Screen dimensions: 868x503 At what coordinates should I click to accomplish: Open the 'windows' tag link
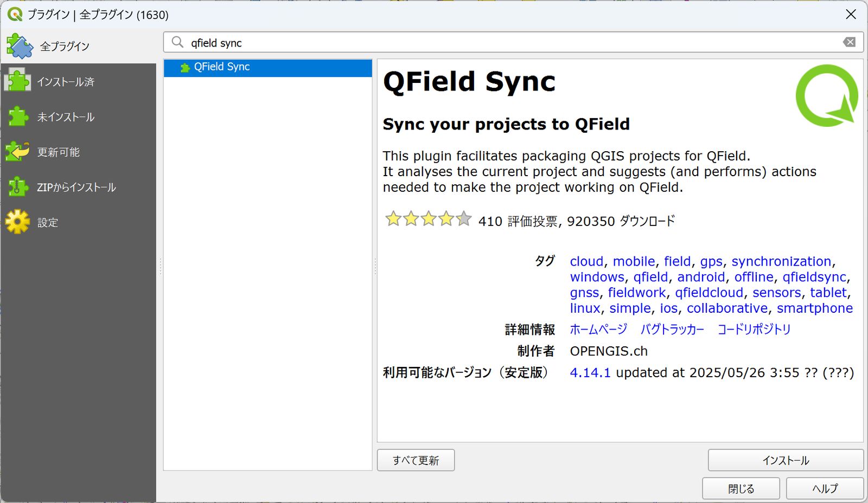click(x=597, y=277)
